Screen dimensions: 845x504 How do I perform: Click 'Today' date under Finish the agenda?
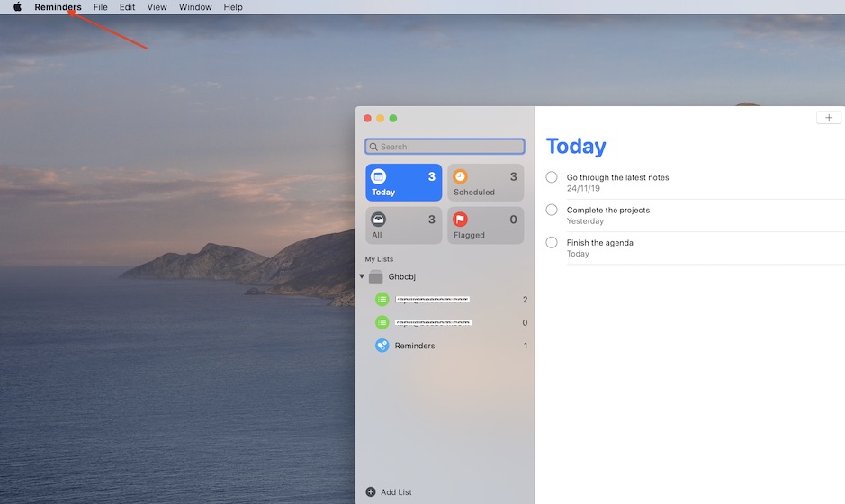click(578, 253)
